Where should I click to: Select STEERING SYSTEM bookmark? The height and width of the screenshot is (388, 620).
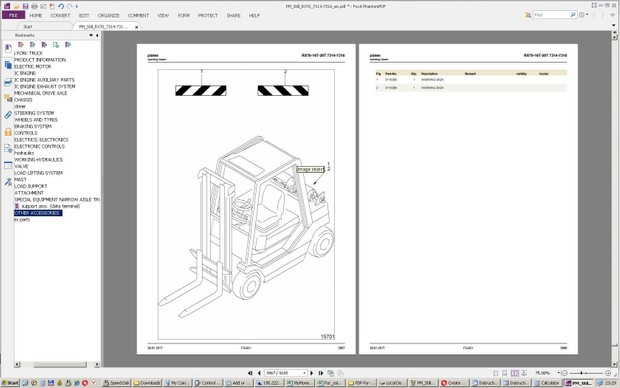34,113
